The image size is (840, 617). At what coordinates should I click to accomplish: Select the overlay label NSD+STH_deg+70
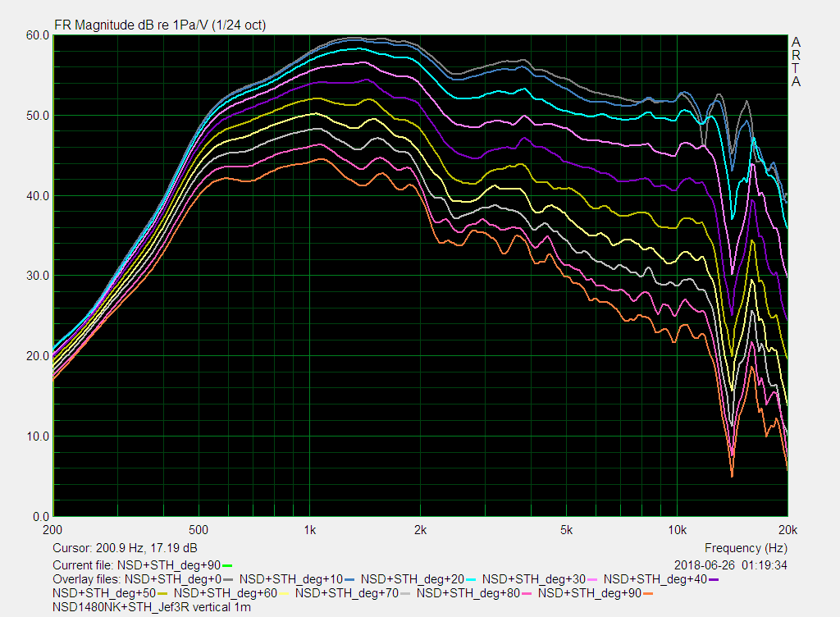[x=347, y=593]
